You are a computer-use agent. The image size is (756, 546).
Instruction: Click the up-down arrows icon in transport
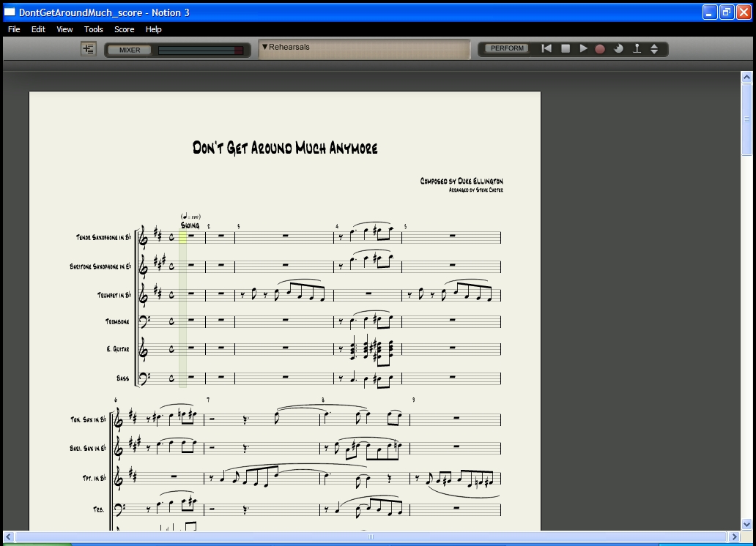coord(654,49)
